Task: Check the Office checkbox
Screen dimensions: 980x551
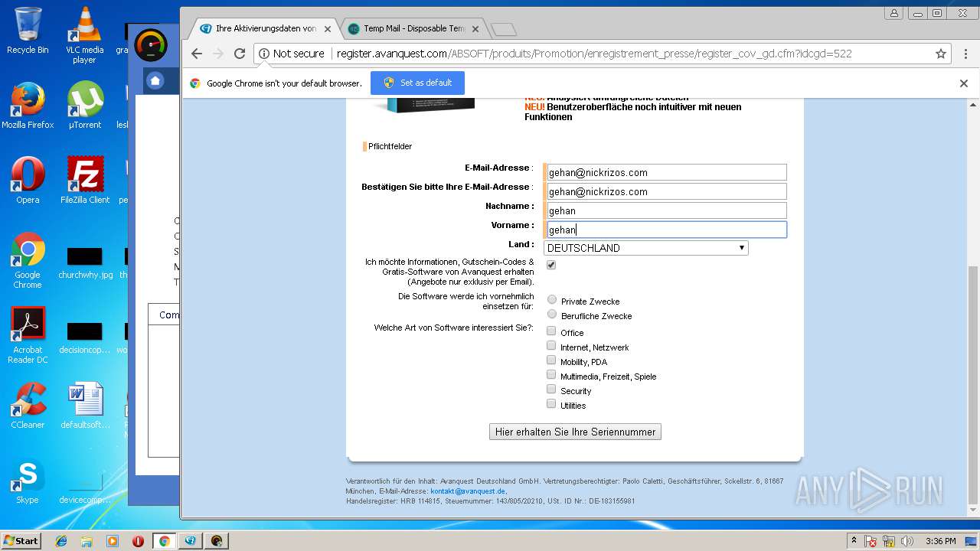Action: [551, 331]
